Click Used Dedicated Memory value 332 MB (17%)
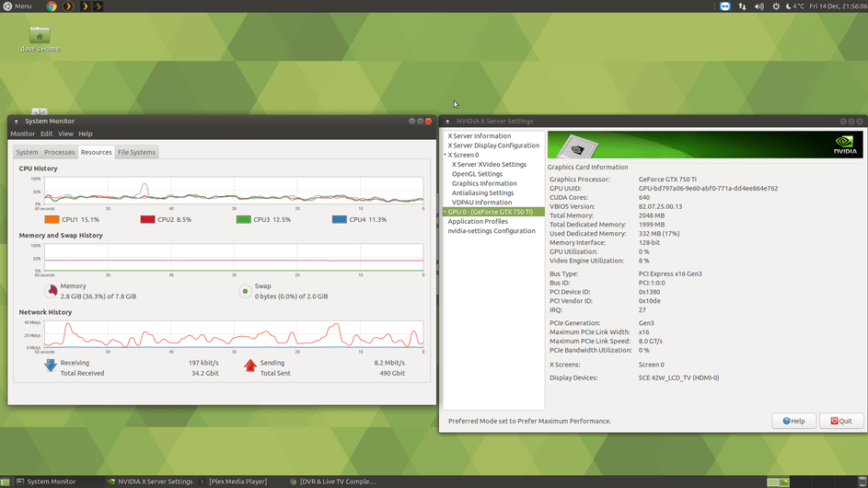 click(659, 234)
